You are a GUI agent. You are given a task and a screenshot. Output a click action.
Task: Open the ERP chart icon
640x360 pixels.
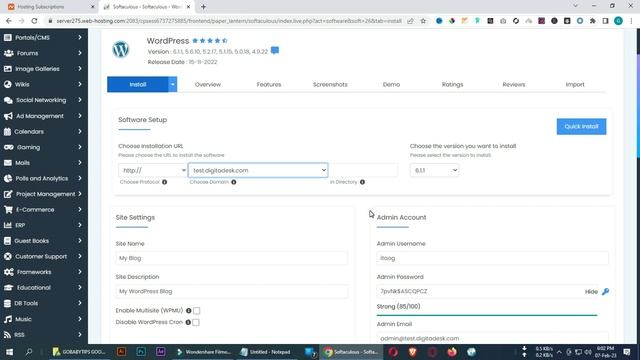coord(8,225)
